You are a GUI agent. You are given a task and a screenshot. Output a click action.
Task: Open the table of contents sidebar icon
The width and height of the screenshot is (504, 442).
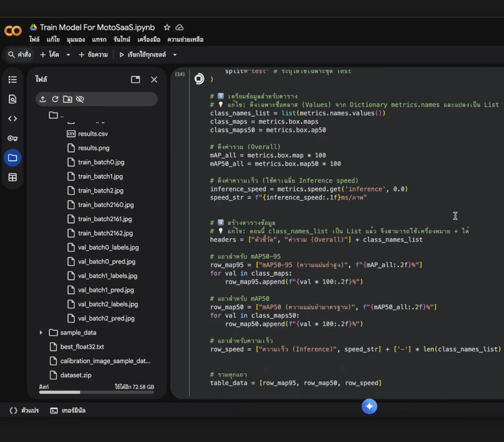(13, 79)
